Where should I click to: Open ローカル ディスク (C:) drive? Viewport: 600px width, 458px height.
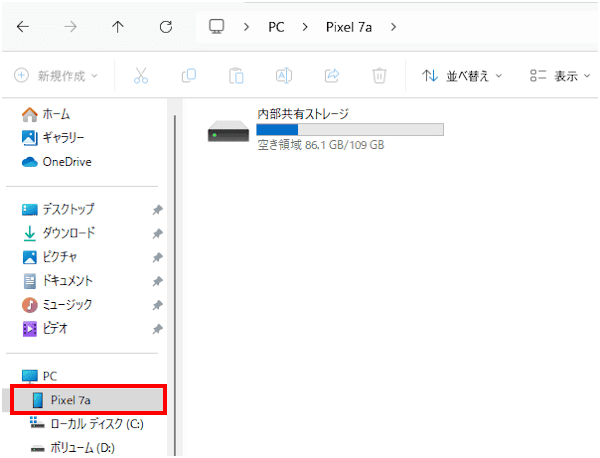pos(87,424)
